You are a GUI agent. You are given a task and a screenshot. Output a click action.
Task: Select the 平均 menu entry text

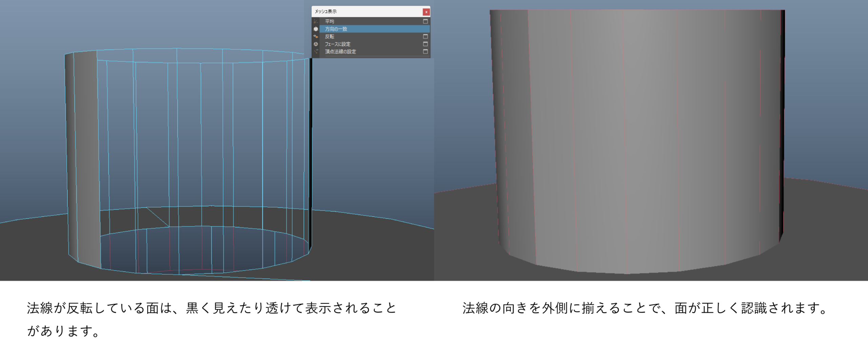coord(330,21)
